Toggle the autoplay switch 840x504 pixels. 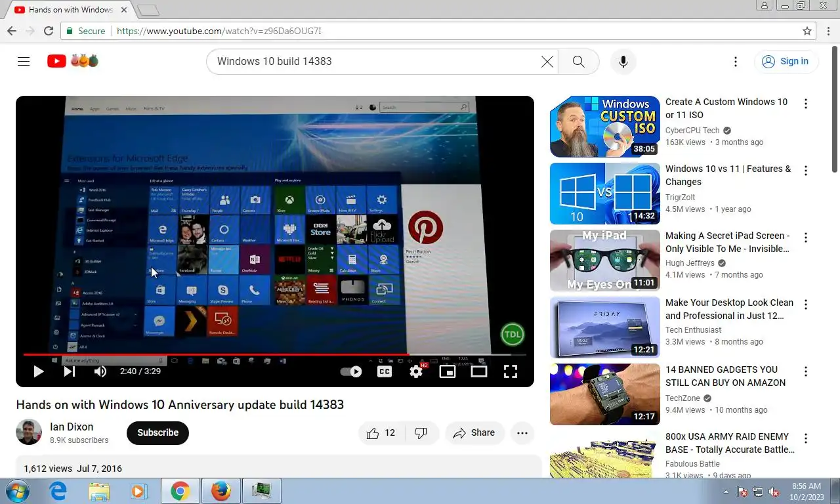pos(351,371)
